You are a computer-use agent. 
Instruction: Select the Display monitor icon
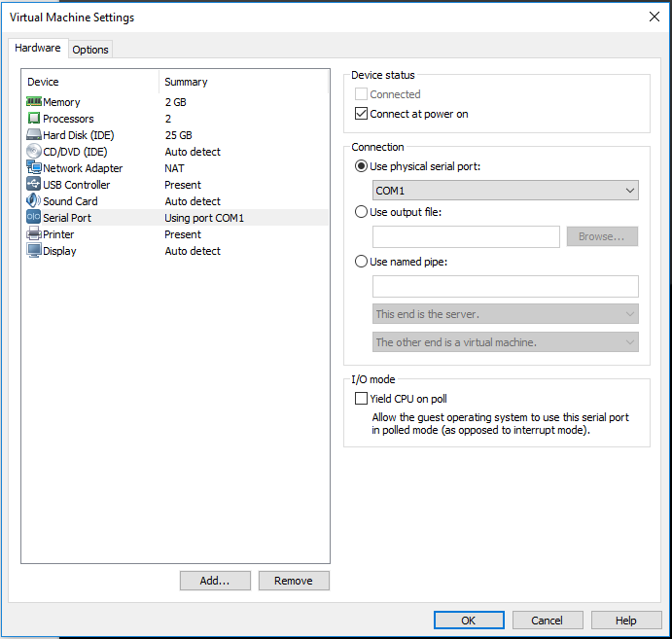pyautogui.click(x=33, y=251)
